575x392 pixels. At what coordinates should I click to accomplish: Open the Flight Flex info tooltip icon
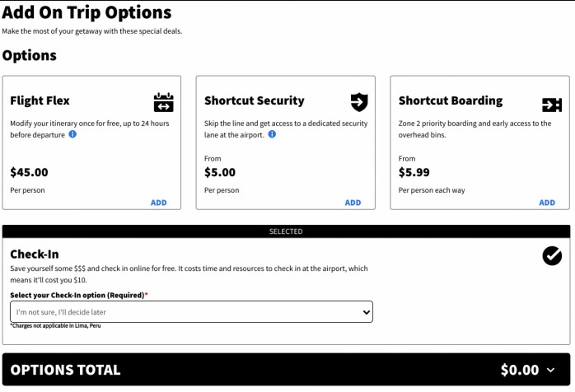(72, 134)
